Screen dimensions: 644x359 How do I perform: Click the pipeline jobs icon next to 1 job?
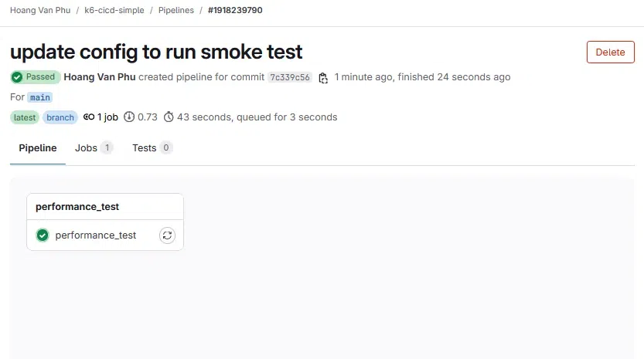(89, 117)
